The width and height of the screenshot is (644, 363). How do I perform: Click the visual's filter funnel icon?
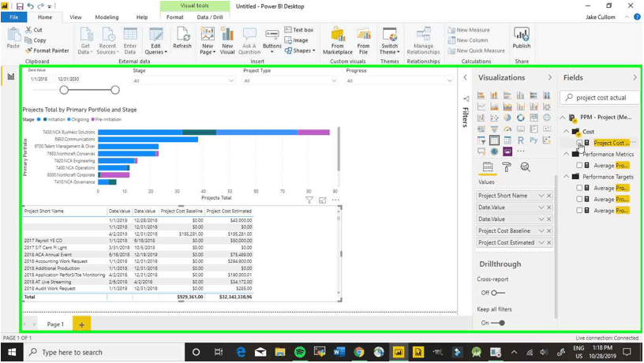[x=309, y=200]
